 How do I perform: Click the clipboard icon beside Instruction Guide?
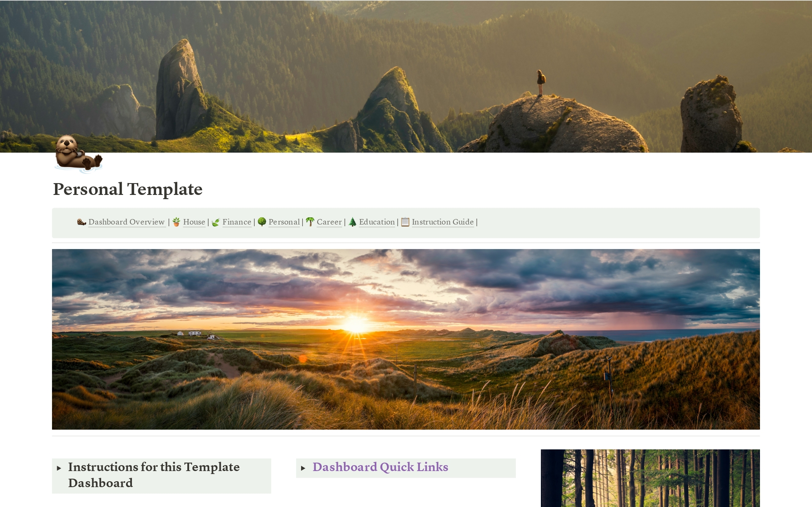405,222
